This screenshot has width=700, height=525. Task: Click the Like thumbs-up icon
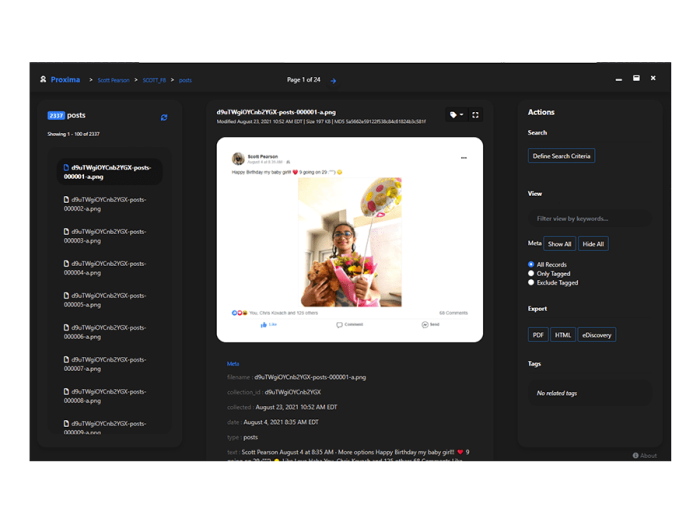click(265, 324)
